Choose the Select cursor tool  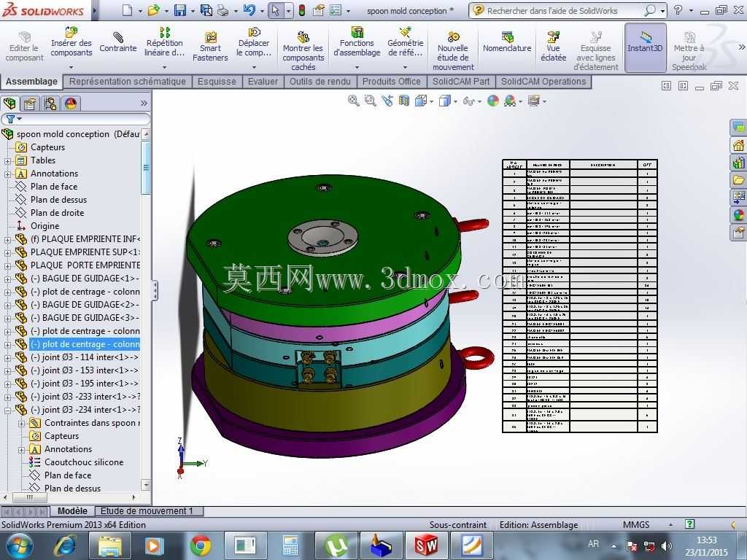(275, 10)
